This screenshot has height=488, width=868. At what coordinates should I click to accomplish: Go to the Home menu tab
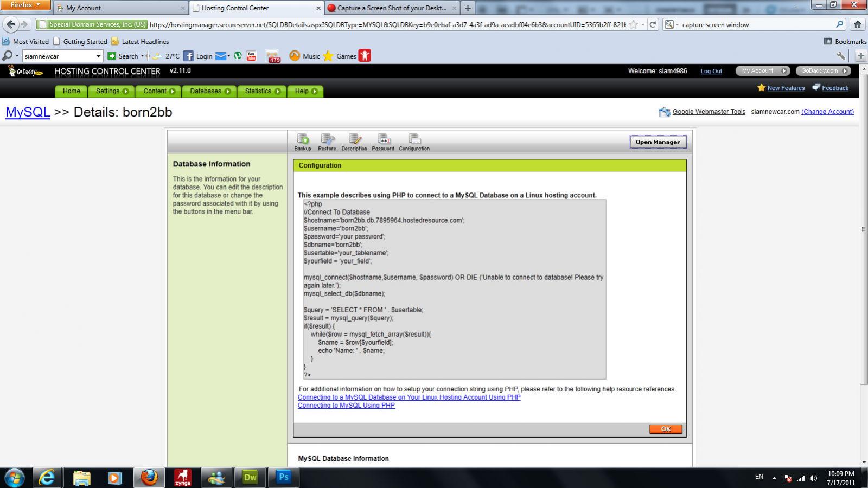tap(71, 91)
